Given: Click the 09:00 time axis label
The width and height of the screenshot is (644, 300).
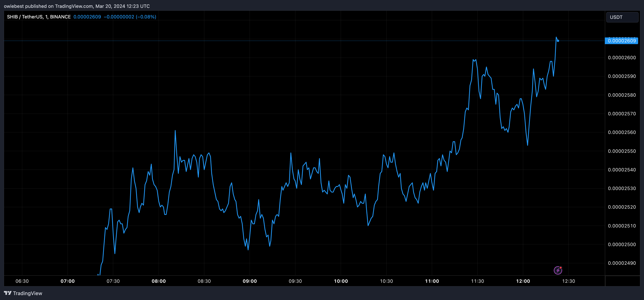Looking at the screenshot, I should [x=250, y=281].
